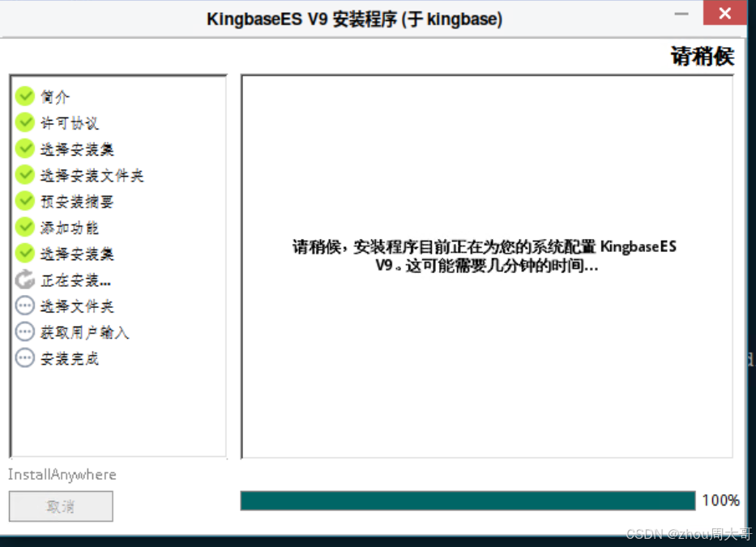Click the green checkmark beside 简介

[x=24, y=96]
